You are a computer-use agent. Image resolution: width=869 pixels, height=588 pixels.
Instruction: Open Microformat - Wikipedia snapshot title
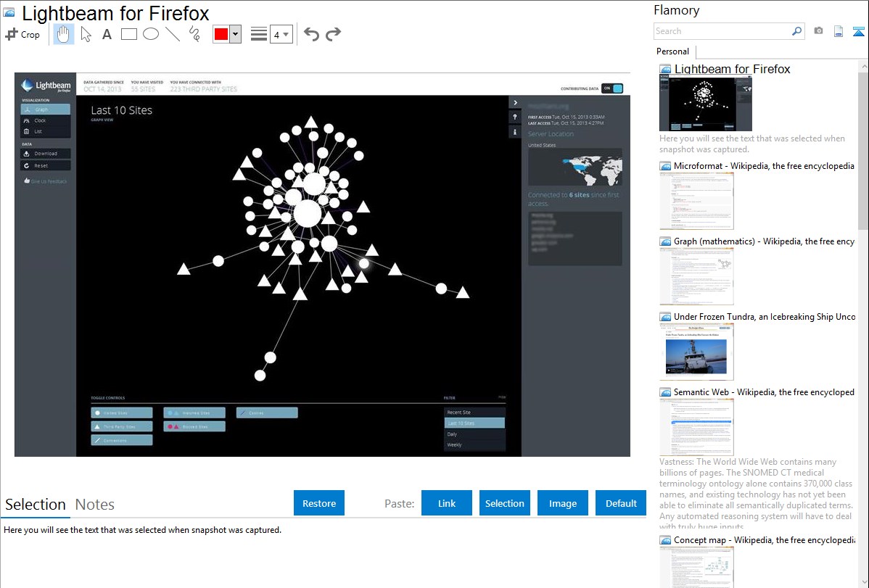(764, 166)
